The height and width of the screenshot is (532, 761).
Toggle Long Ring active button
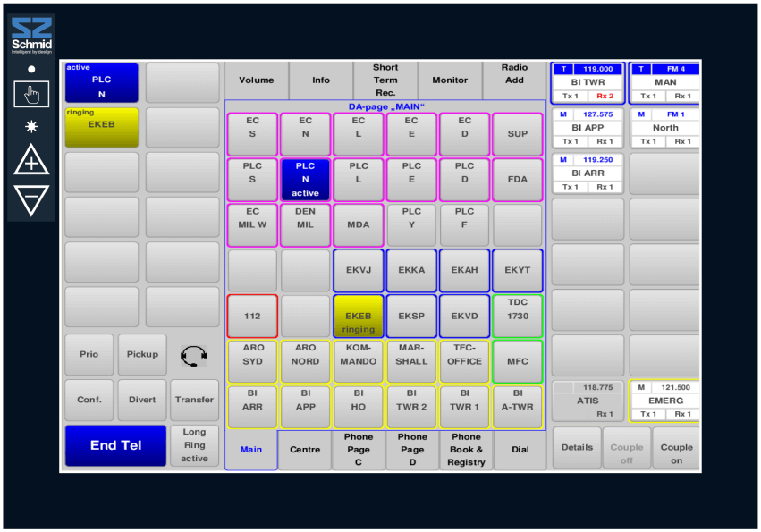click(x=194, y=445)
